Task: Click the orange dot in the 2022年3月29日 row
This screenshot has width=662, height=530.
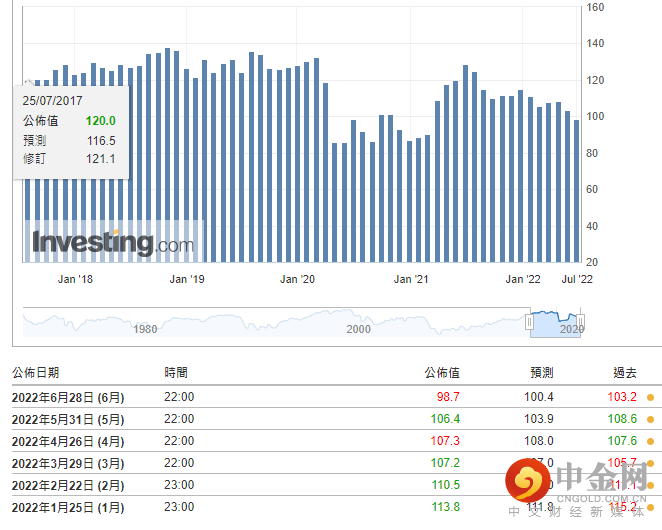Action: point(651,463)
